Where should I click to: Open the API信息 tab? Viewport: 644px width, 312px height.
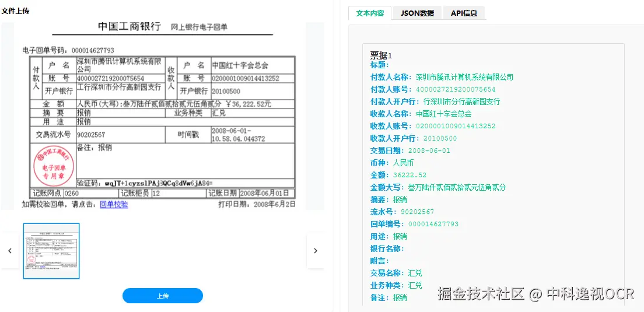click(x=464, y=13)
